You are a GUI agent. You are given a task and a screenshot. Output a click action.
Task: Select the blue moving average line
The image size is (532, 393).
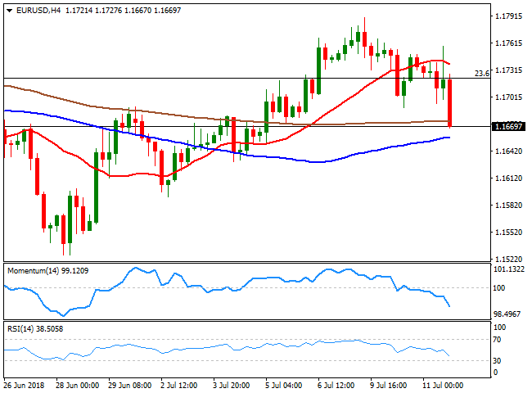click(311, 160)
